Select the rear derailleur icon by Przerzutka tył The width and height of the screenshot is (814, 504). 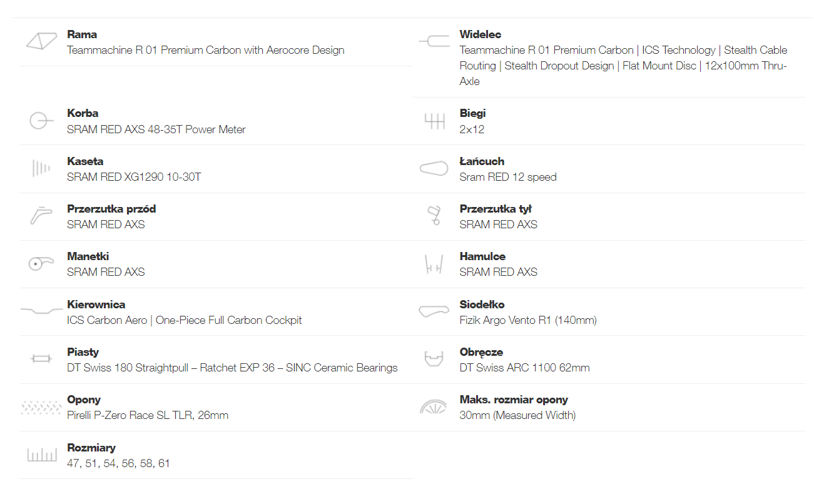coord(434,216)
